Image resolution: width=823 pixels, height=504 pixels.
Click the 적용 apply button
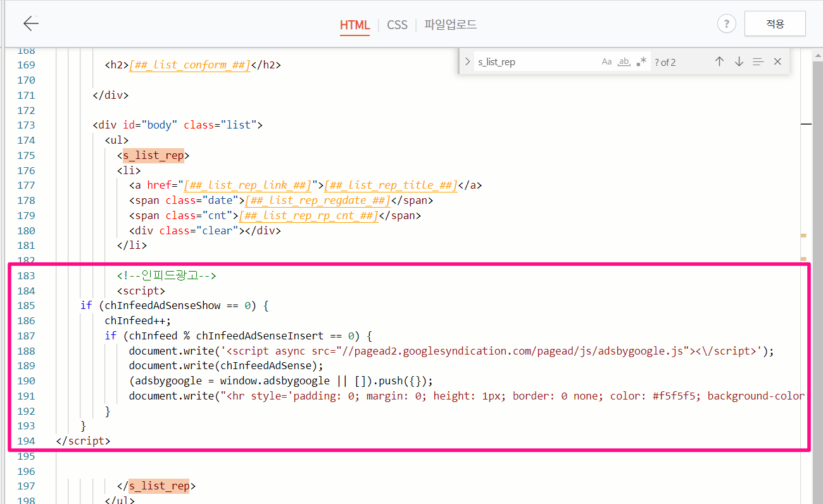[775, 24]
